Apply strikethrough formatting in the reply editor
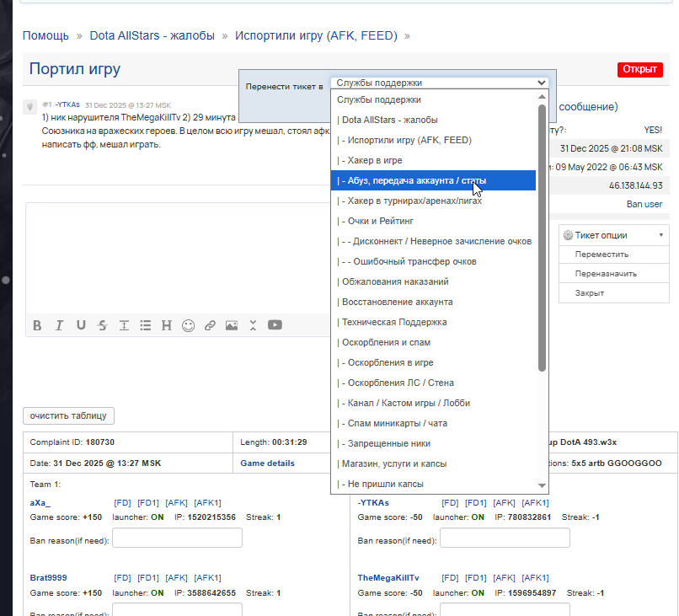The width and height of the screenshot is (679, 616). pyautogui.click(x=103, y=325)
